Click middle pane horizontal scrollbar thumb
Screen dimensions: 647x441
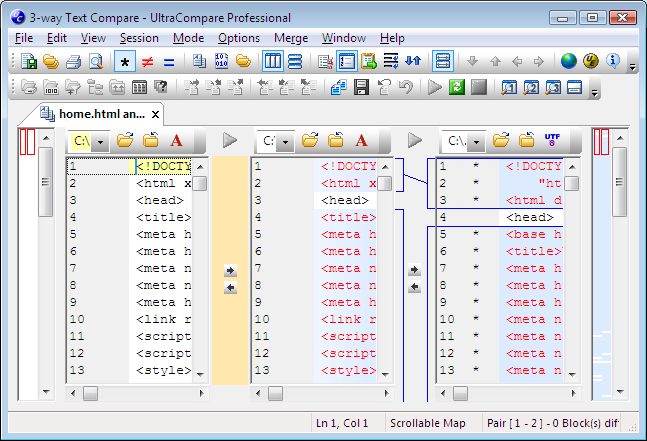click(275, 394)
